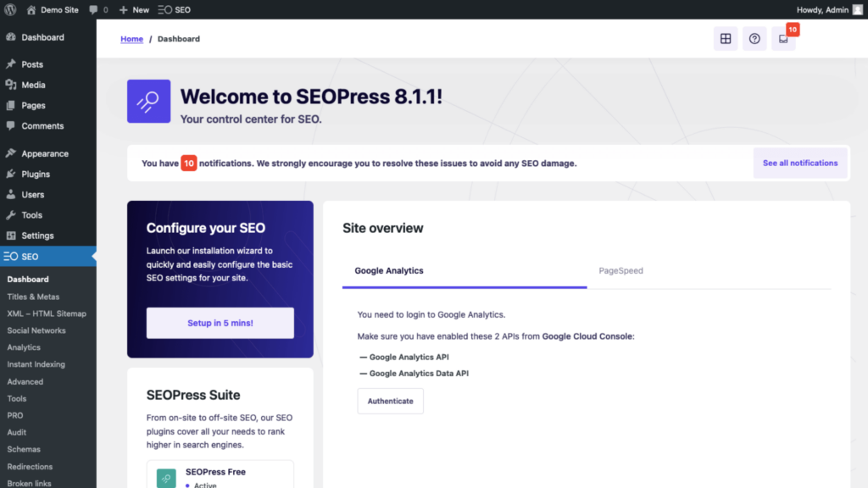Open the Media icon in sidebar
This screenshot has width=868, height=488.
(11, 85)
